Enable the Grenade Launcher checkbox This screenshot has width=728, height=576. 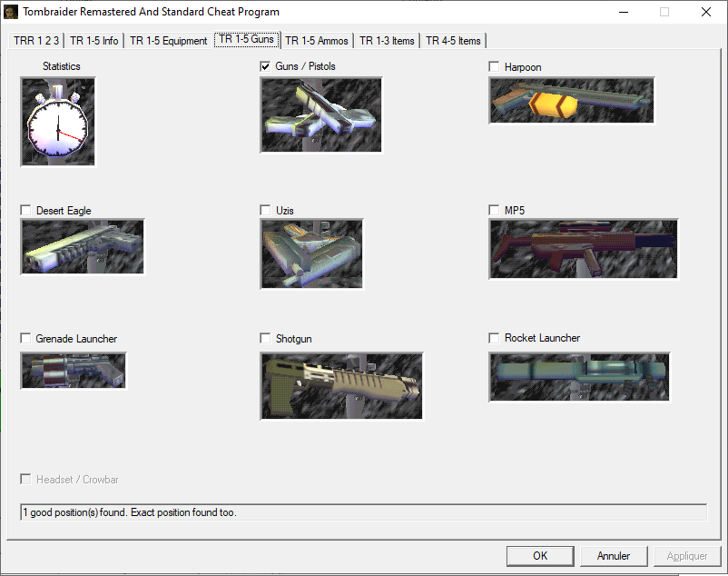pos(25,338)
